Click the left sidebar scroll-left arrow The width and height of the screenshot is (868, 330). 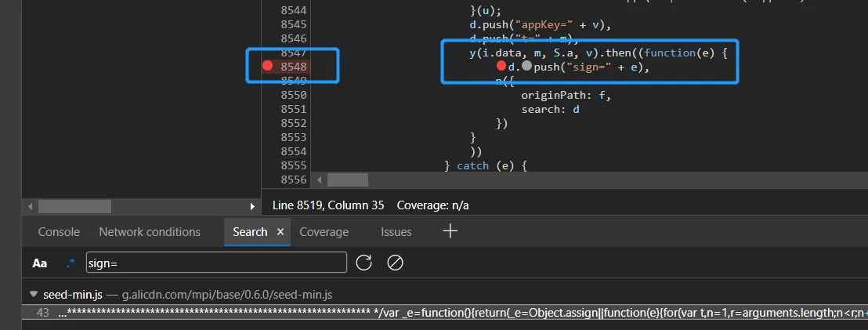31,206
